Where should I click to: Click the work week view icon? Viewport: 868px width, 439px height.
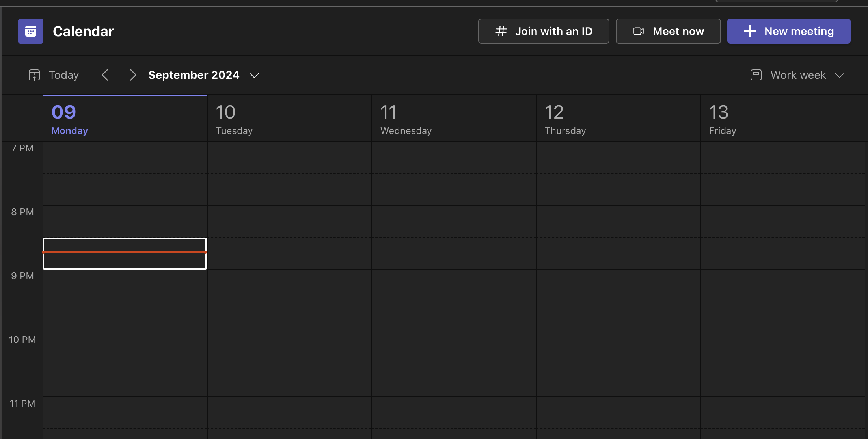(756, 75)
